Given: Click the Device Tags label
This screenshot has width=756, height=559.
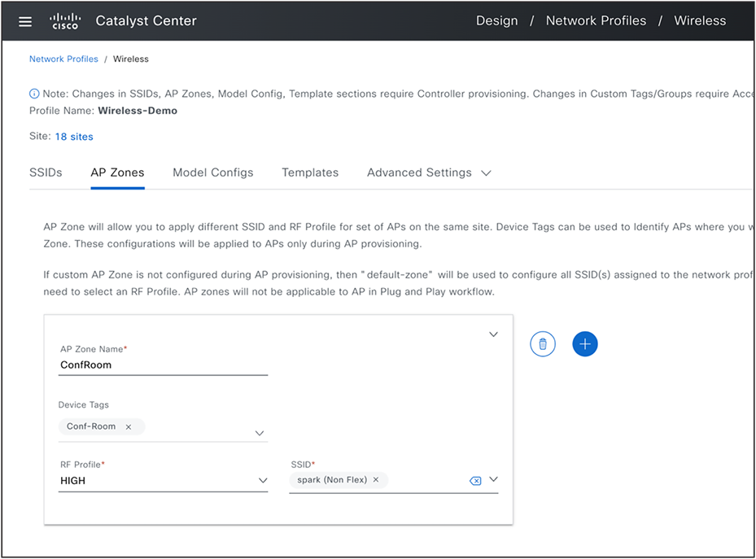Looking at the screenshot, I should coord(83,404).
